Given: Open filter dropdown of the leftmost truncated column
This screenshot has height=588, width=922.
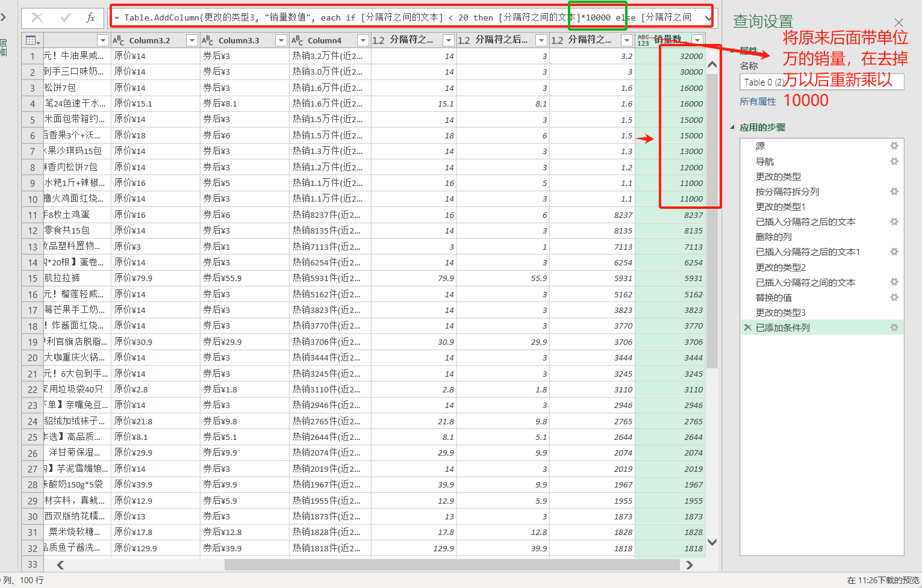Looking at the screenshot, I should [103, 40].
